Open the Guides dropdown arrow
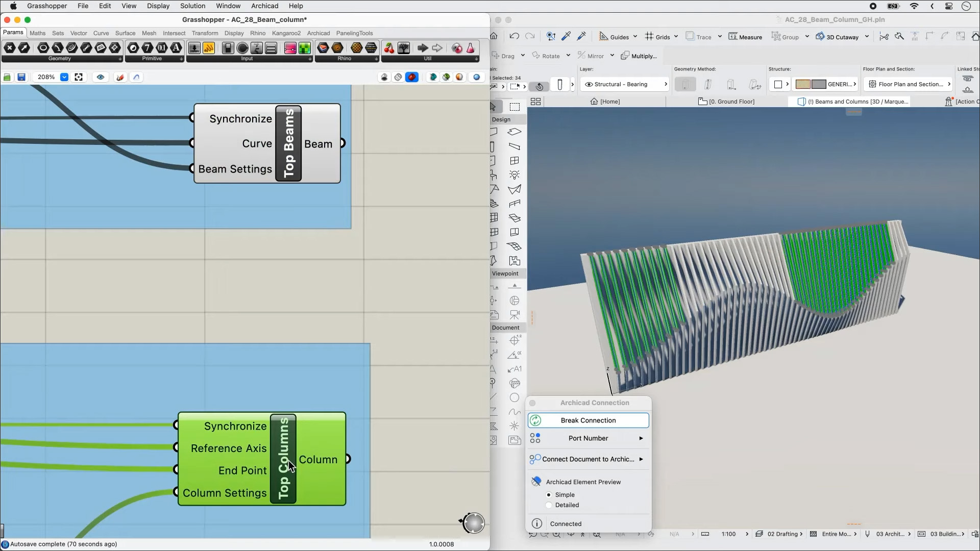The height and width of the screenshot is (551, 980). tap(635, 37)
